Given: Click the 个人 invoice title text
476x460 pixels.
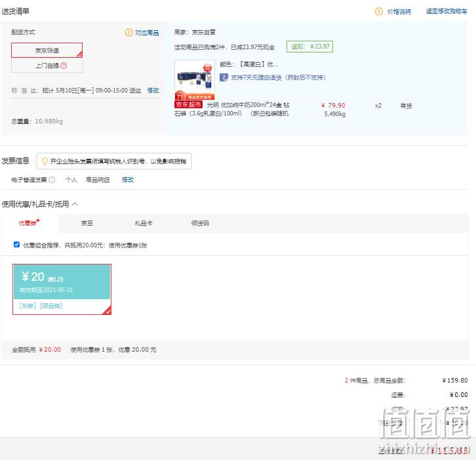Looking at the screenshot, I should pos(71,180).
